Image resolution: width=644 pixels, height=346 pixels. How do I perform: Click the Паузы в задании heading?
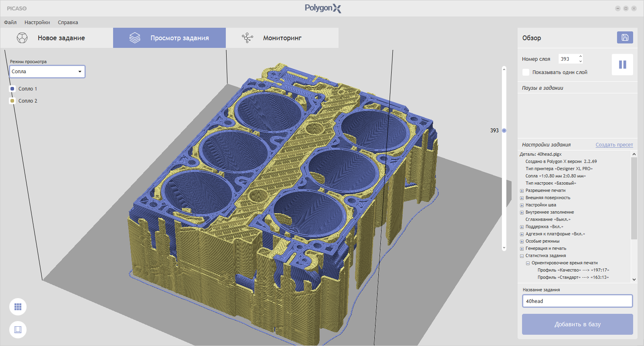coord(543,88)
